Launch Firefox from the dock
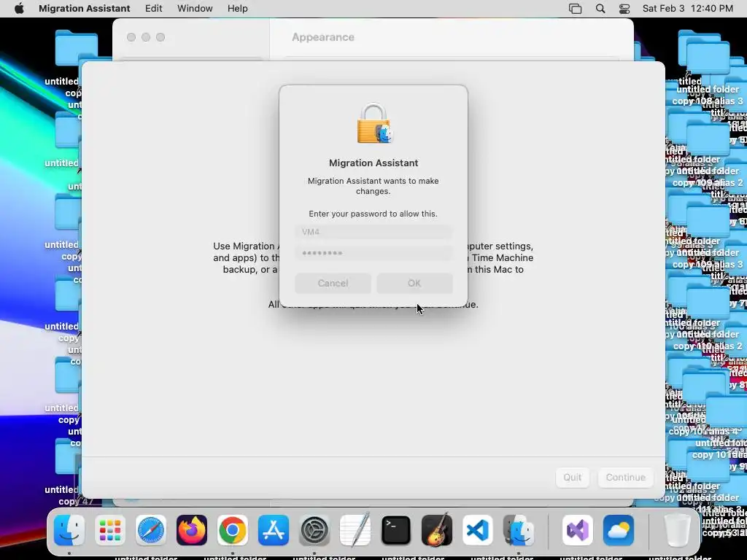747x560 pixels. click(x=192, y=530)
